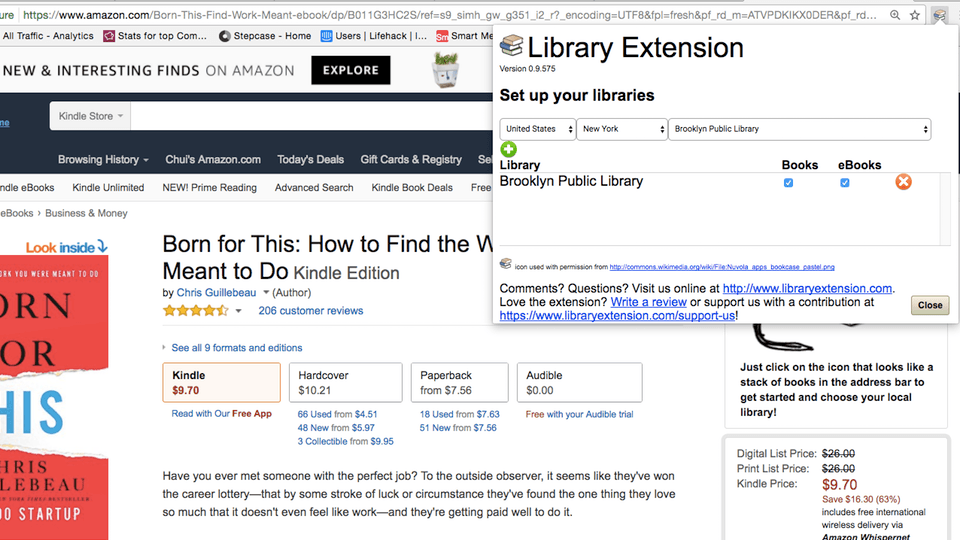Open 3 Collectible from $9.95 offers
This screenshot has height=540, width=960.
tap(345, 441)
